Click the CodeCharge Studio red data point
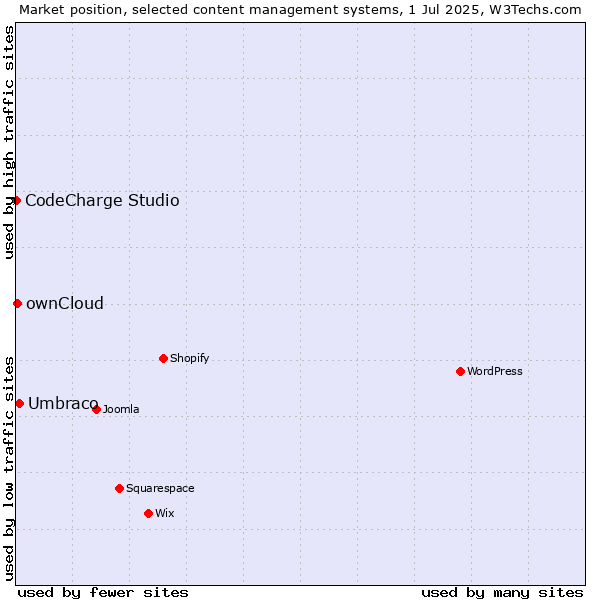The image size is (600, 600). pyautogui.click(x=16, y=201)
